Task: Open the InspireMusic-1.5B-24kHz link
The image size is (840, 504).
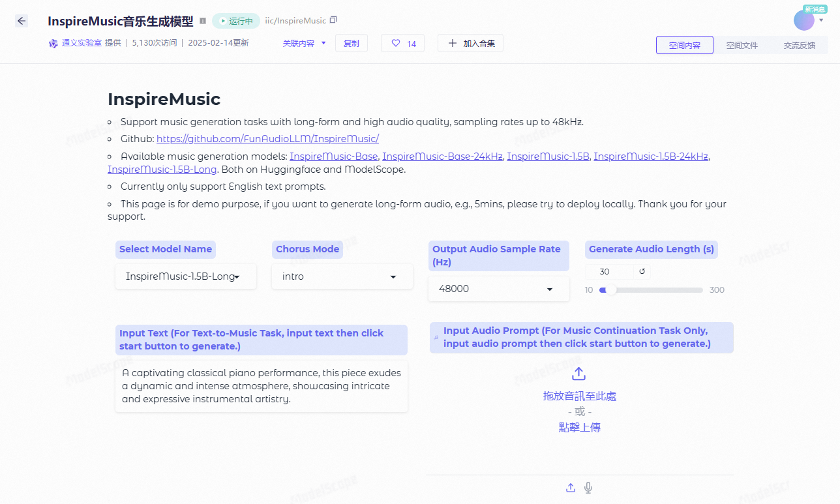Action: pos(651,156)
